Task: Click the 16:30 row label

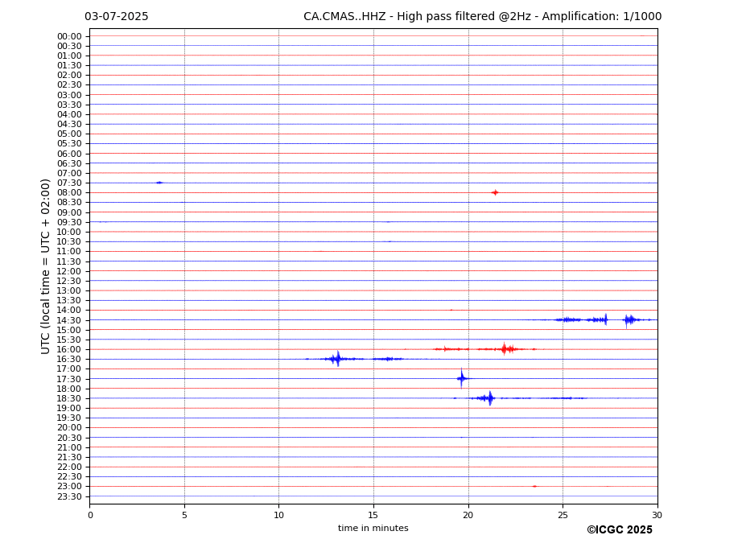Action: point(69,359)
